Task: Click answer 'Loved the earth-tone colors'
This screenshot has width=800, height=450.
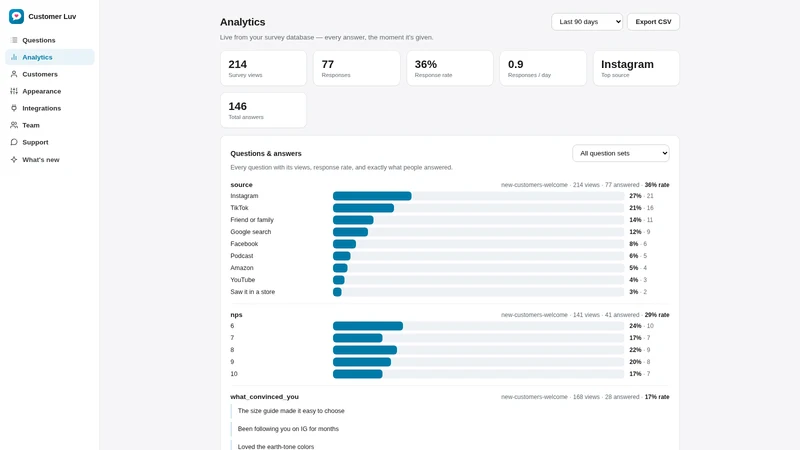Action: click(276, 446)
